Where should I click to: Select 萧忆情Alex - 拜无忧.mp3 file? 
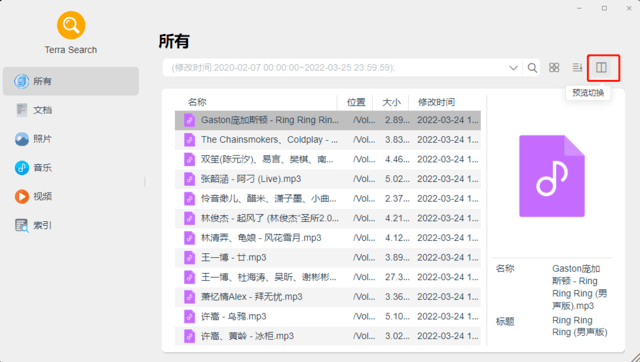(x=328, y=297)
